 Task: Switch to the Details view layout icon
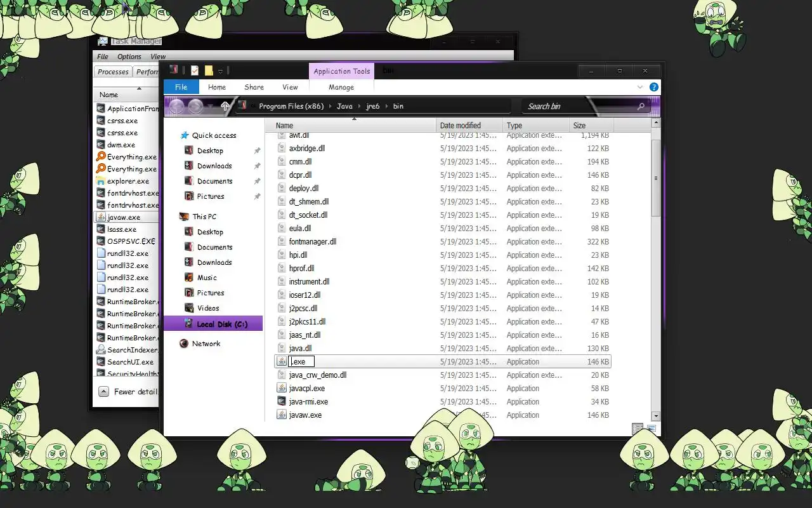tap(638, 429)
